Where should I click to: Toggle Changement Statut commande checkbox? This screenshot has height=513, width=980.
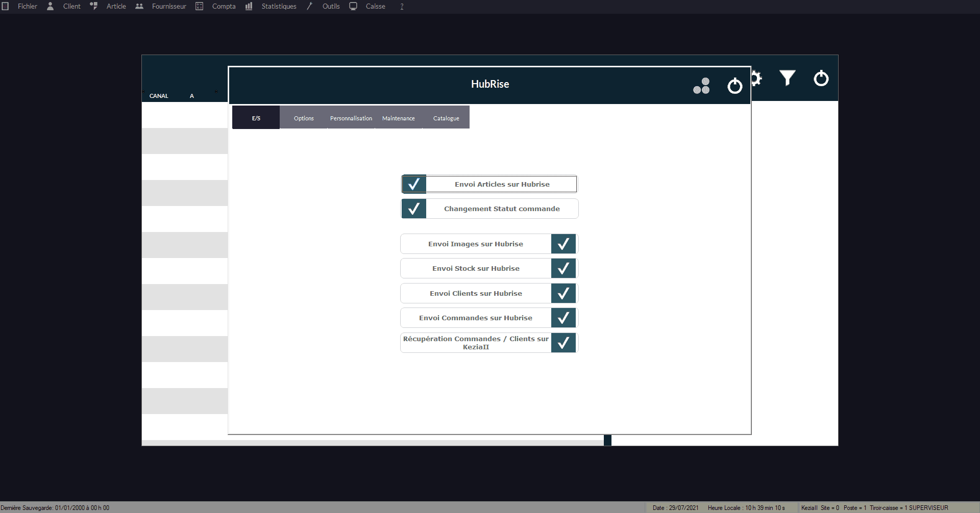coord(414,209)
